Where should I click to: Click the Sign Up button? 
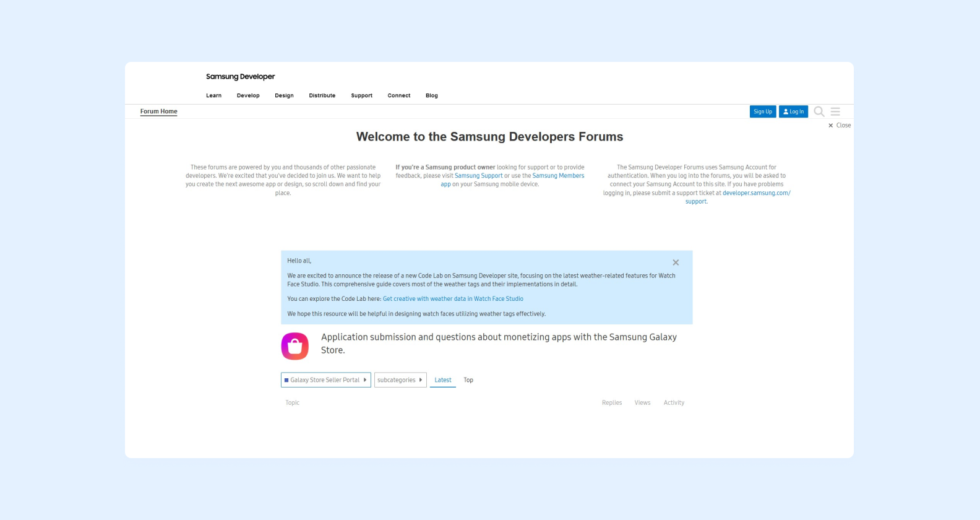tap(763, 111)
